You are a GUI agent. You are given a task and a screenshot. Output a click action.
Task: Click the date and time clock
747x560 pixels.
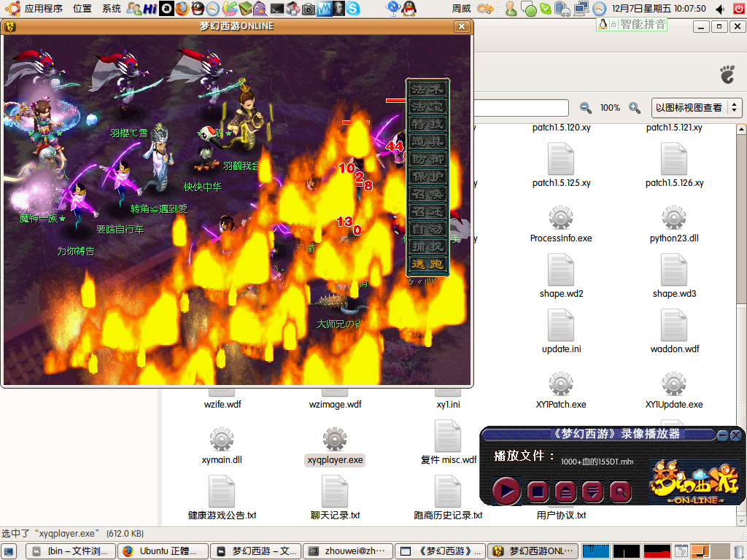(x=659, y=8)
